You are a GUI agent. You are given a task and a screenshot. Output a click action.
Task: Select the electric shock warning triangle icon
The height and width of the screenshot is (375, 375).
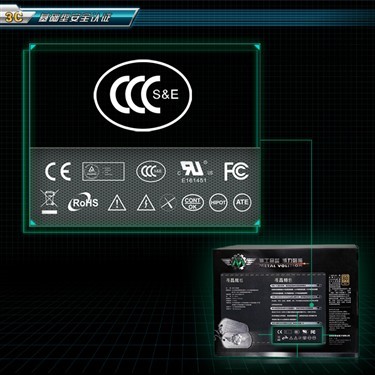146,203
